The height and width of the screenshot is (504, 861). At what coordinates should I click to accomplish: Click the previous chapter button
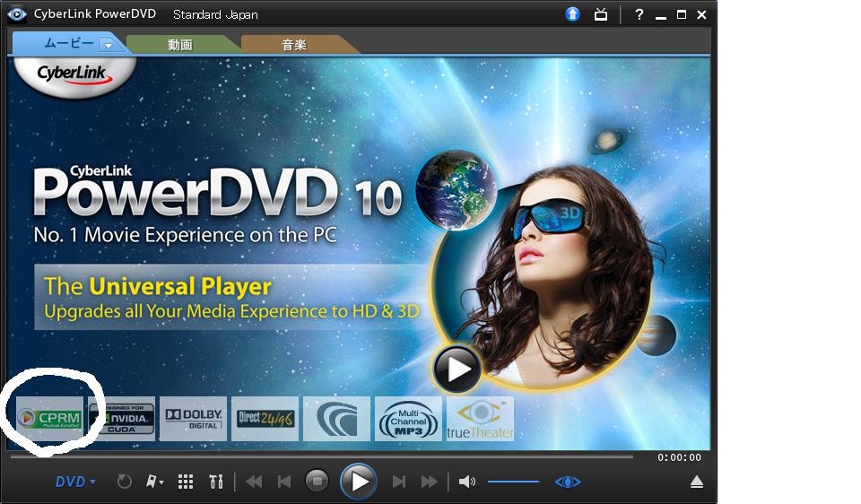click(284, 482)
